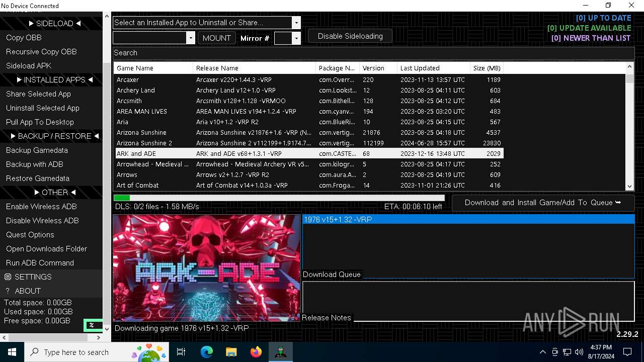Select queued item 1976 v15+1.32 -VRP
The width and height of the screenshot is (644, 362).
tap(468, 220)
